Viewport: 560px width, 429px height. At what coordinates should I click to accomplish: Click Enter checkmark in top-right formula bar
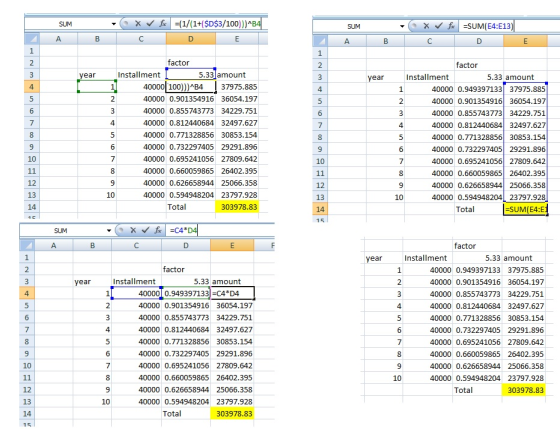(439, 26)
